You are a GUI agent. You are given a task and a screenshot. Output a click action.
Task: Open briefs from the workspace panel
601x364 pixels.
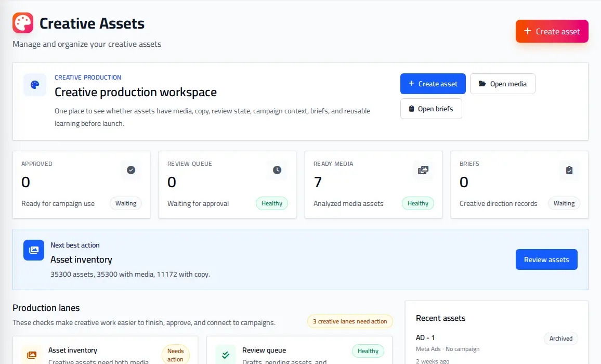[431, 109]
